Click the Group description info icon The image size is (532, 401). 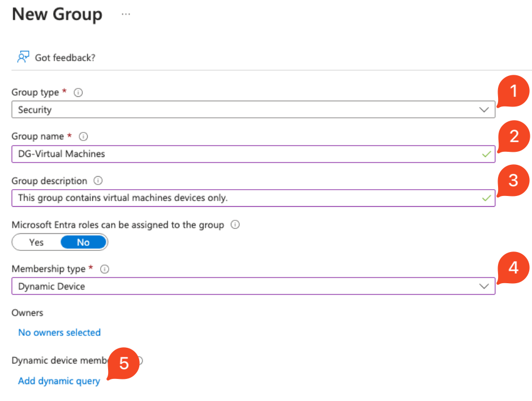coord(98,181)
